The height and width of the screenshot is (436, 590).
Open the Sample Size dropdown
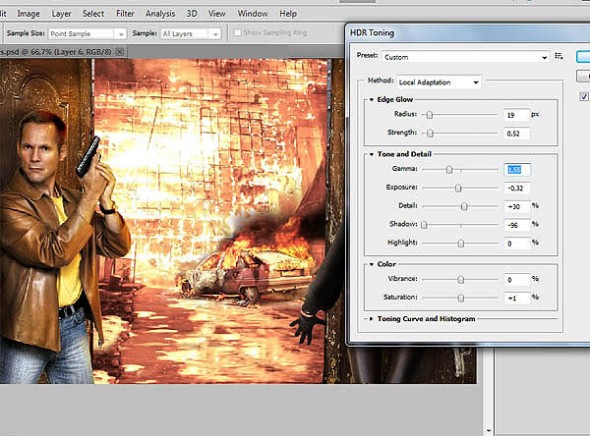pyautogui.click(x=87, y=34)
